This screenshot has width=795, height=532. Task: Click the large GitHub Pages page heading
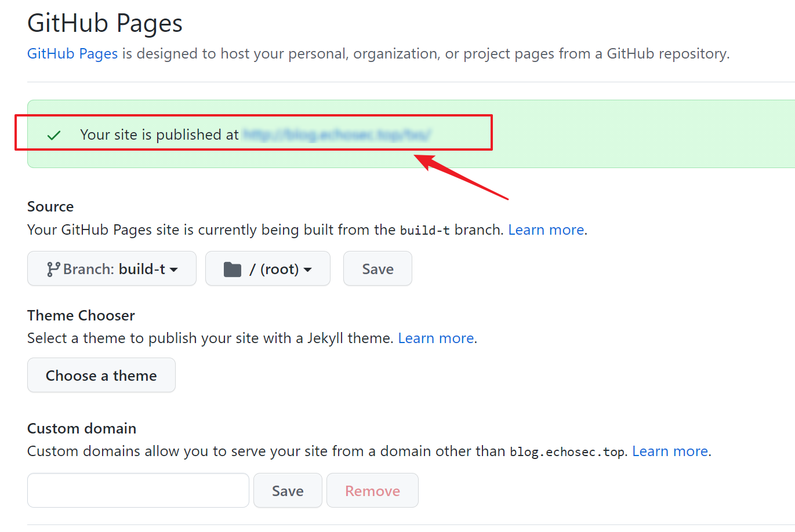tap(105, 23)
